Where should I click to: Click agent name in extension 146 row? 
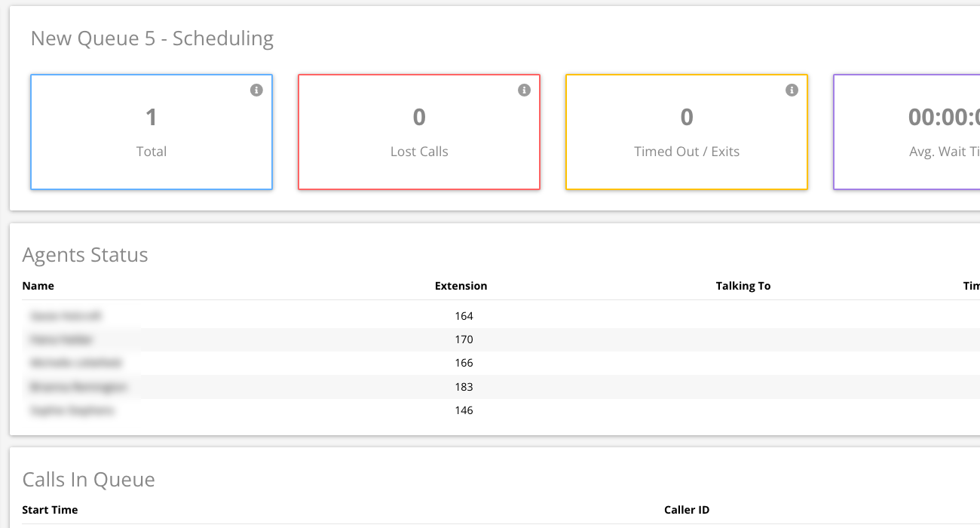72,410
